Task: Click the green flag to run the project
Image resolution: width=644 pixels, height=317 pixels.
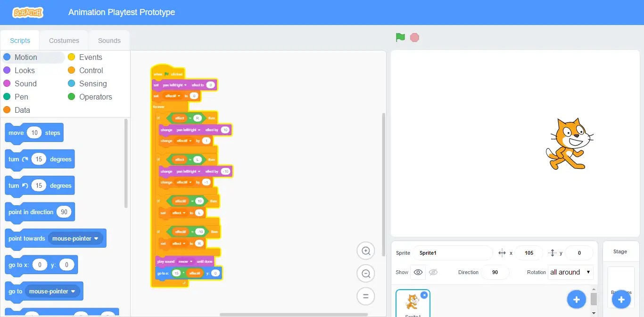Action: 400,37
